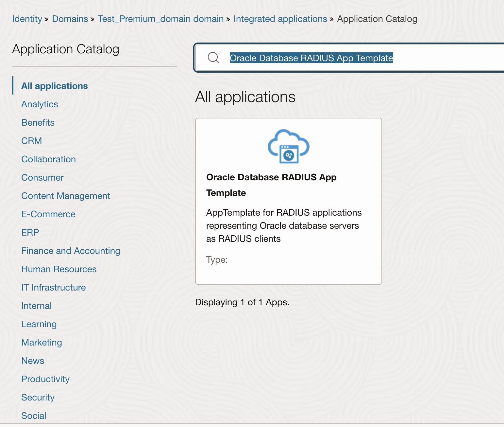504x427 pixels.
Task: Filter by IT Infrastructure category
Action: (54, 287)
